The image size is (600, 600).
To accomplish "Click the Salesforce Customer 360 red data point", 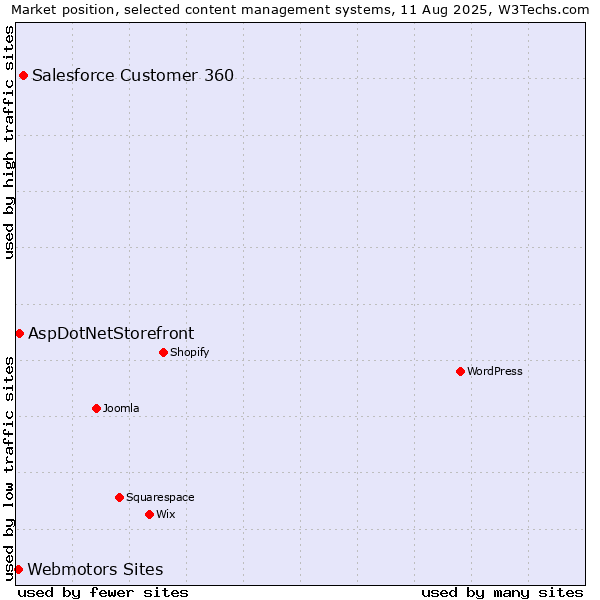I will [23, 75].
